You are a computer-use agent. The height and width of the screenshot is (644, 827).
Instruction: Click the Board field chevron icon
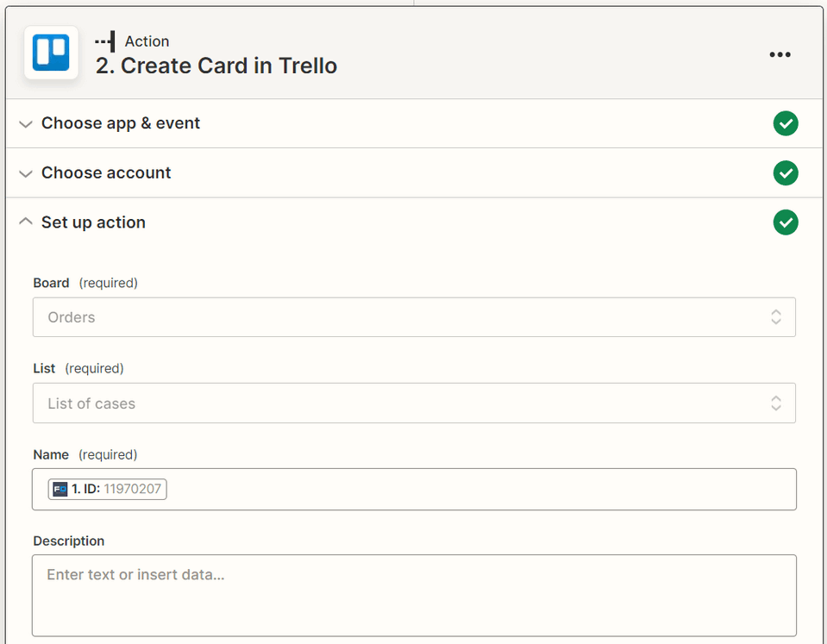[x=774, y=317]
